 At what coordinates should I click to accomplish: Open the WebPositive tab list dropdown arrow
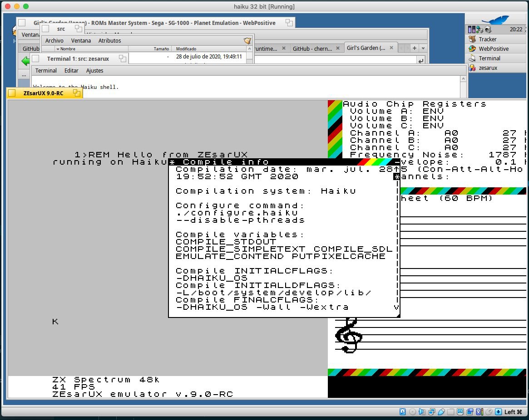point(423,48)
